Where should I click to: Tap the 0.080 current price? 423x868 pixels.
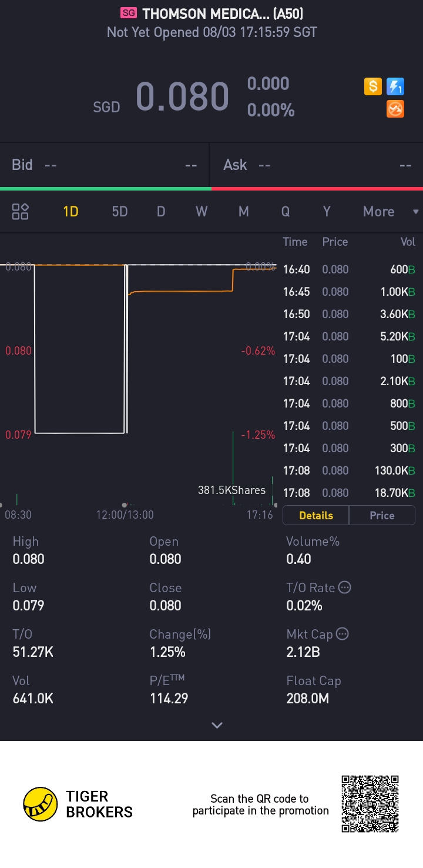(x=182, y=96)
